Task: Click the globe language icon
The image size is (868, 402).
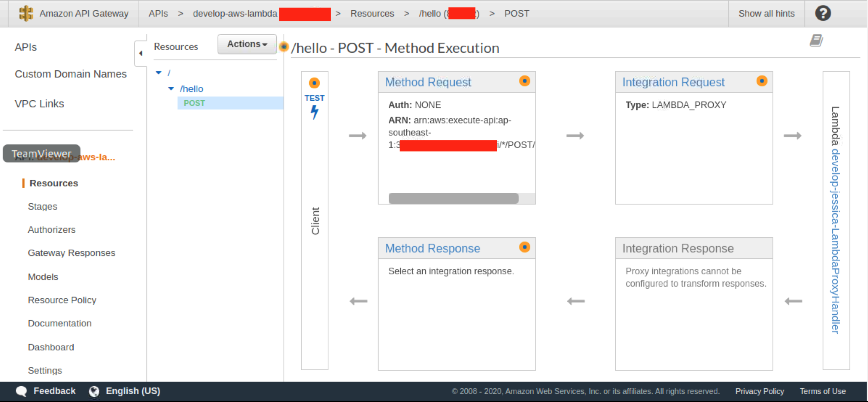Action: coord(94,391)
